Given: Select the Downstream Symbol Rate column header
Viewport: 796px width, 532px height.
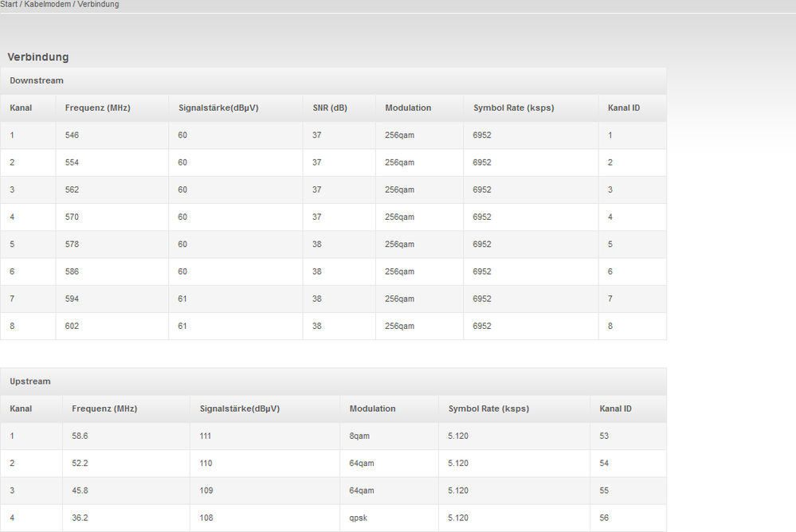Looking at the screenshot, I should [x=513, y=108].
